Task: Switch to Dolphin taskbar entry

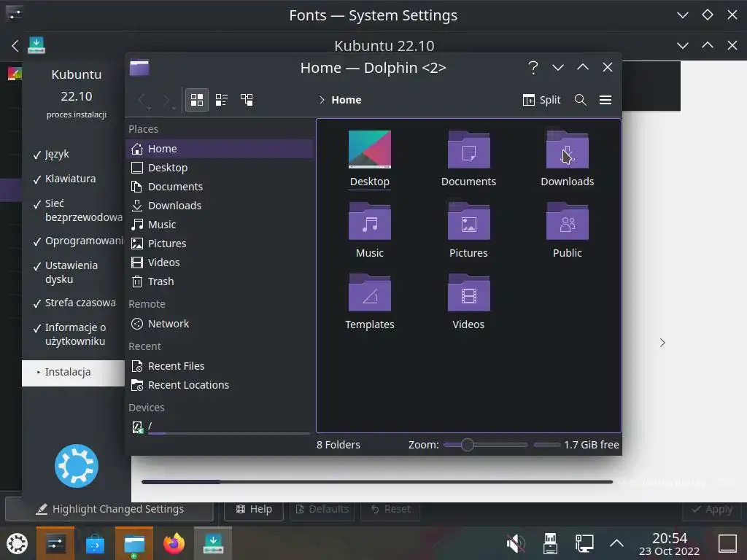Action: click(134, 543)
